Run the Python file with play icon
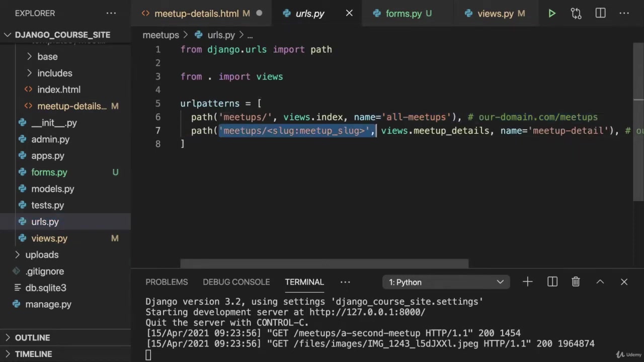 tap(551, 14)
